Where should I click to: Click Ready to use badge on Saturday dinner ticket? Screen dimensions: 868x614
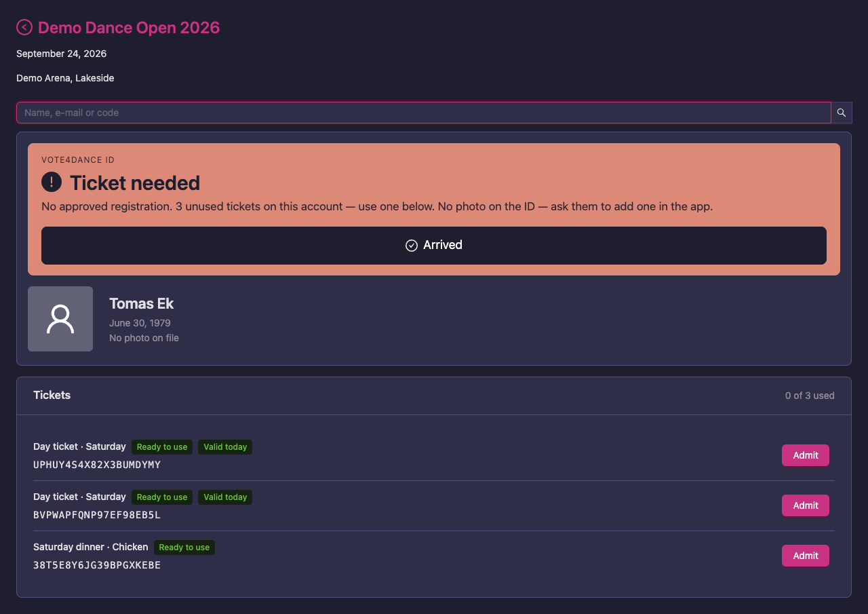[184, 548]
